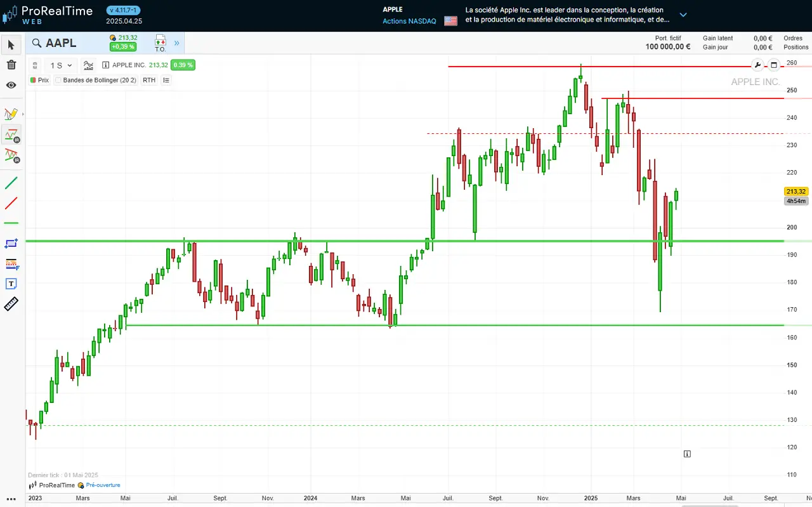Click the v 4.11.7-1 version badge

pos(124,10)
